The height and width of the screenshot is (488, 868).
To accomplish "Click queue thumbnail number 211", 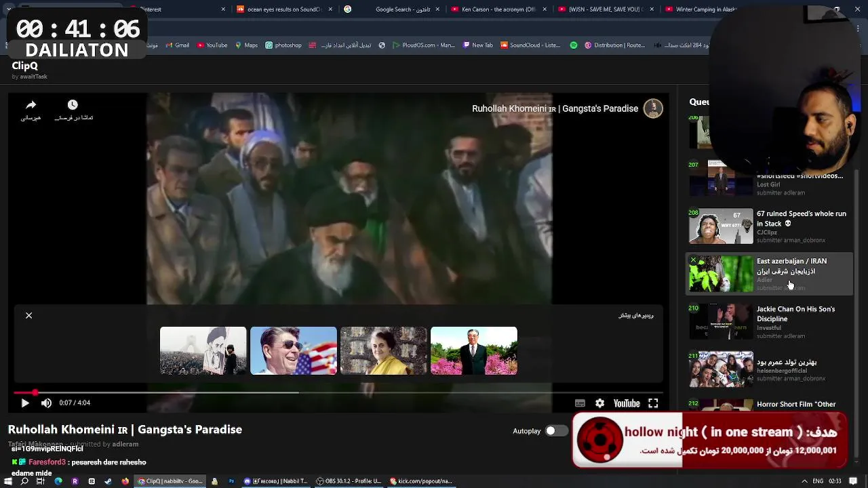I will pos(721,369).
